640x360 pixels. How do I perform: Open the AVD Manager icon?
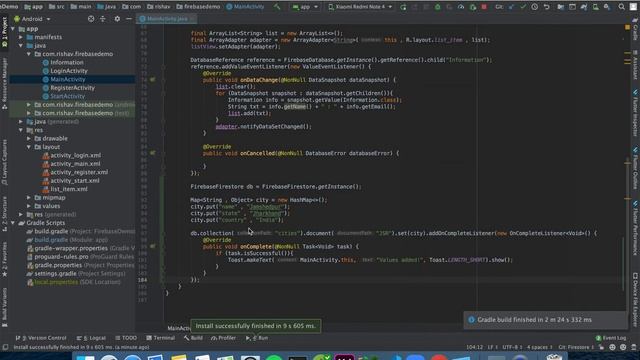(596, 7)
